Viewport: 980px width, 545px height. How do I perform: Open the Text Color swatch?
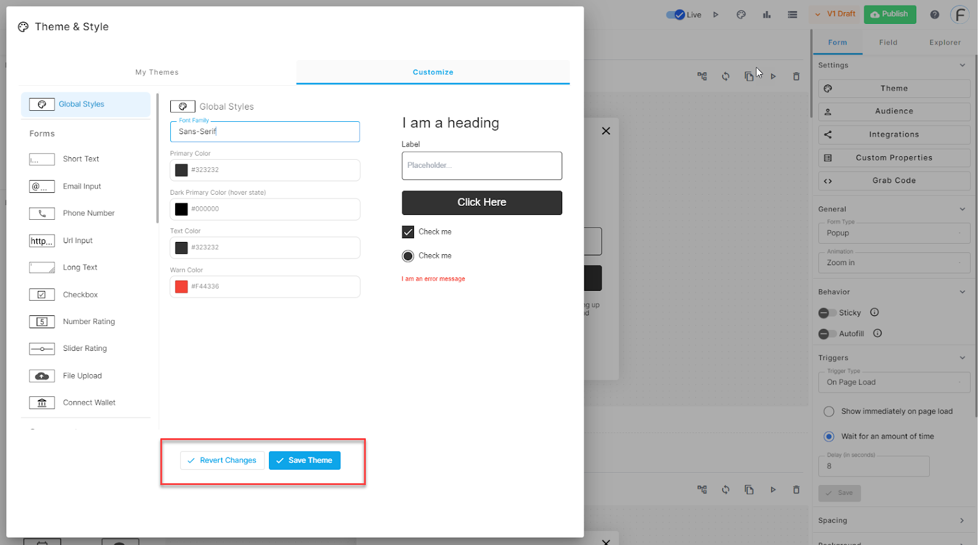181,248
